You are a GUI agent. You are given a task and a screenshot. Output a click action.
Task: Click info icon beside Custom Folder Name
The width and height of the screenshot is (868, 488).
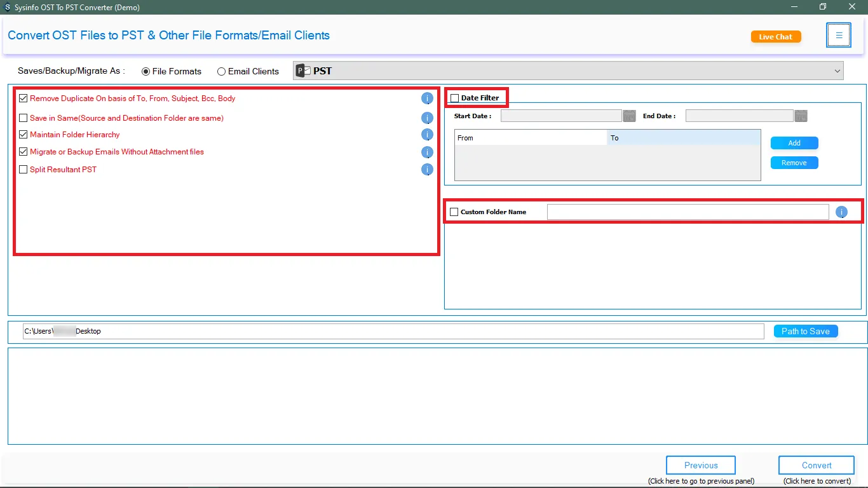(842, 212)
